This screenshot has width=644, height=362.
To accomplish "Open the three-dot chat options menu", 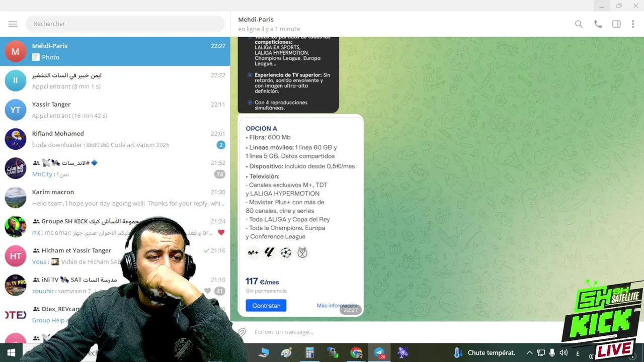I will pos(633,24).
